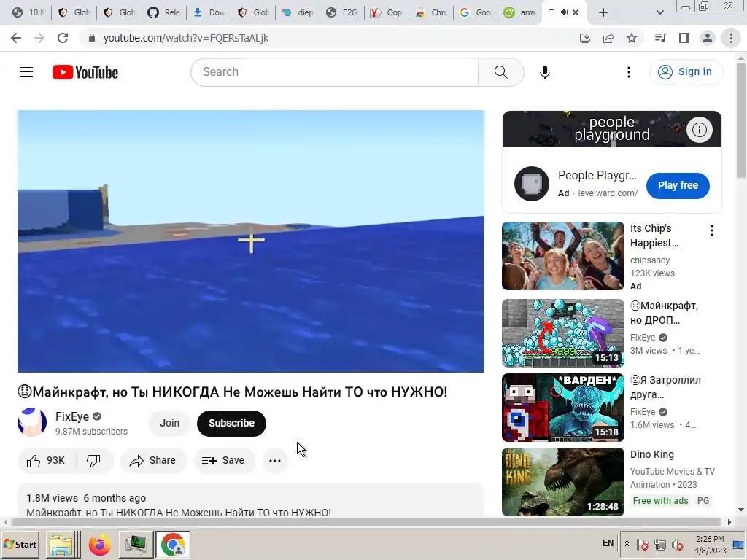Open Chrome profile avatar
Screen dimensions: 747x560
[x=708, y=38]
